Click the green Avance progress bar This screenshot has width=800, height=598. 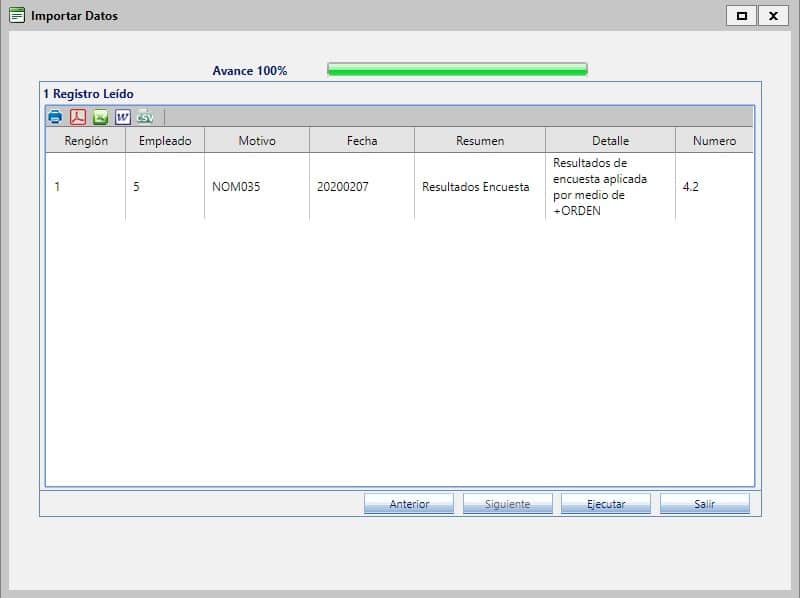(x=457, y=70)
